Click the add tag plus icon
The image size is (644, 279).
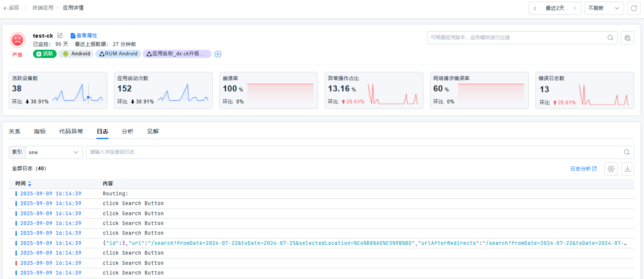tap(218, 54)
